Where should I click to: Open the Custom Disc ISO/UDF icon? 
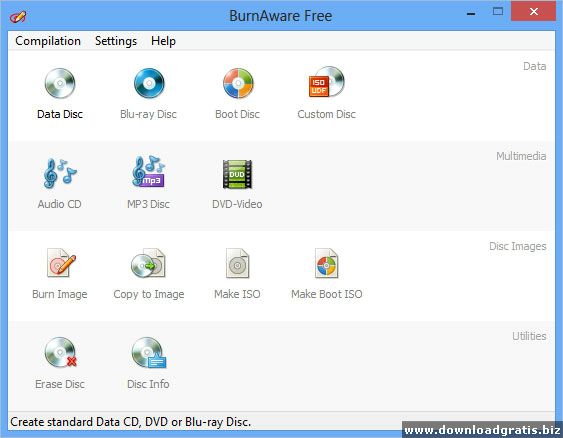point(326,82)
